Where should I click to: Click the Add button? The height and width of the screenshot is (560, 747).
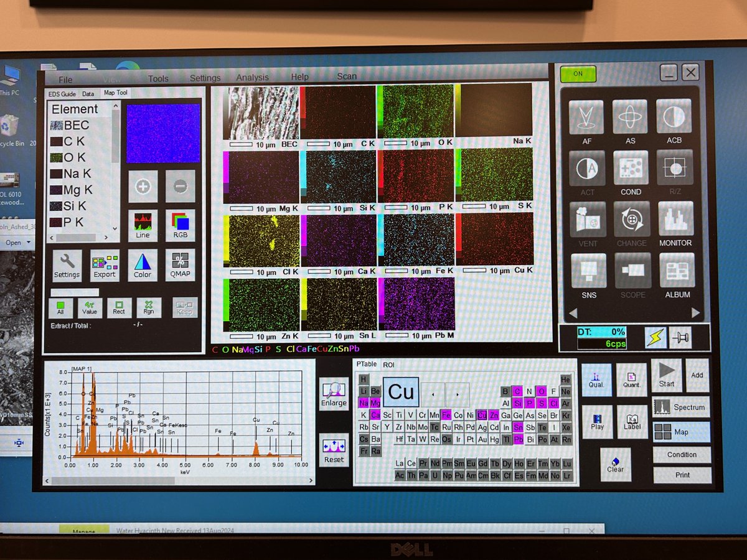pos(697,375)
